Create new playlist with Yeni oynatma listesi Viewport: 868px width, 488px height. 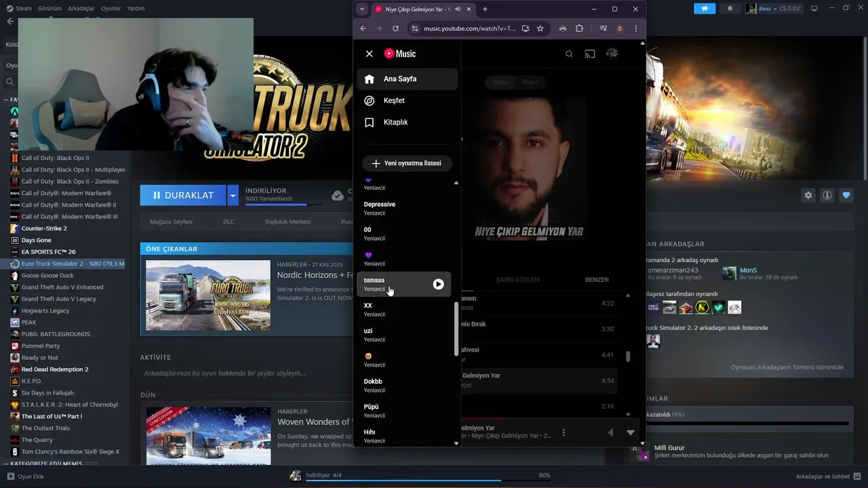(407, 163)
